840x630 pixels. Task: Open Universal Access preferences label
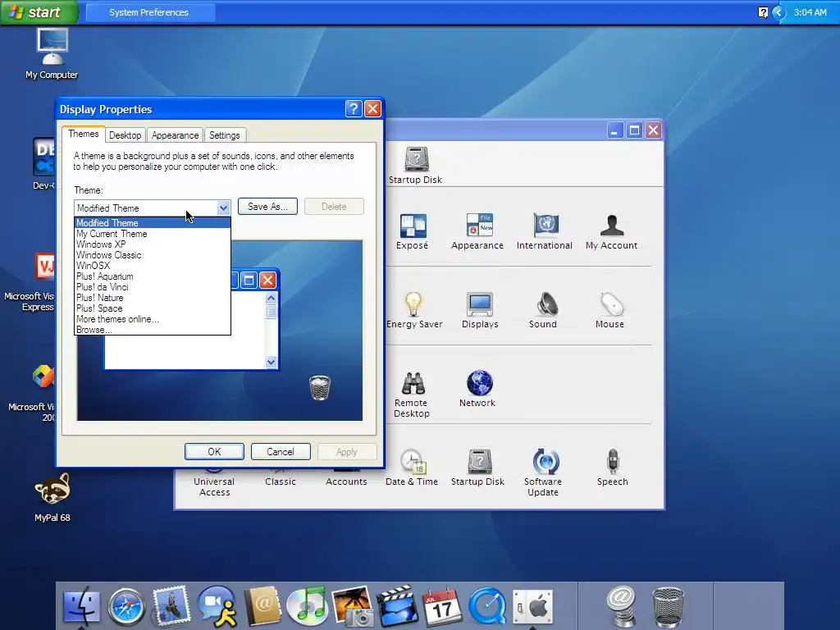(214, 487)
